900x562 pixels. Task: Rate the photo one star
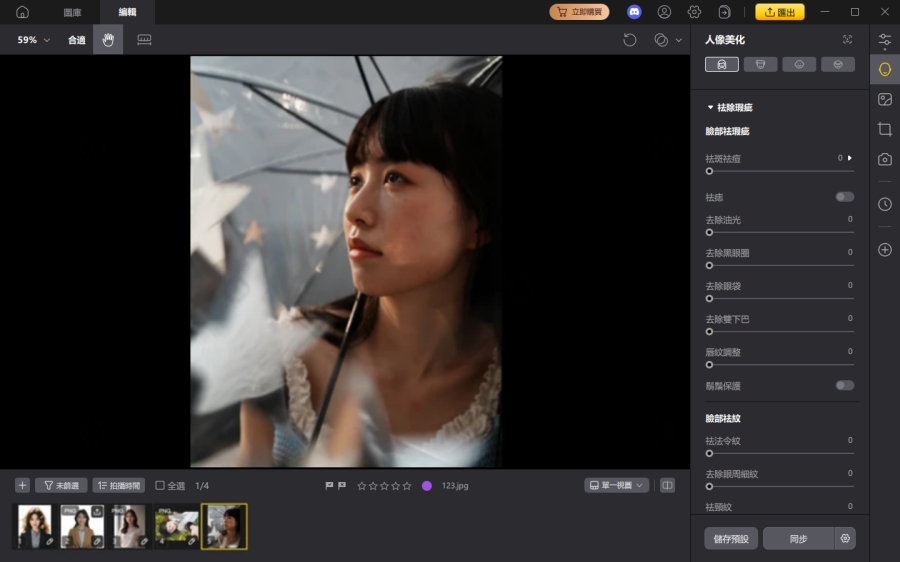coord(362,486)
